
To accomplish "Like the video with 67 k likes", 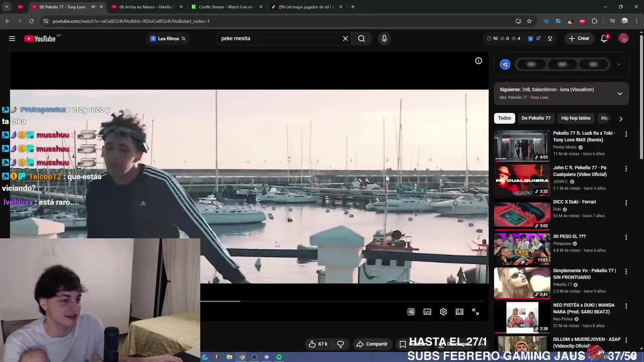I will [318, 344].
